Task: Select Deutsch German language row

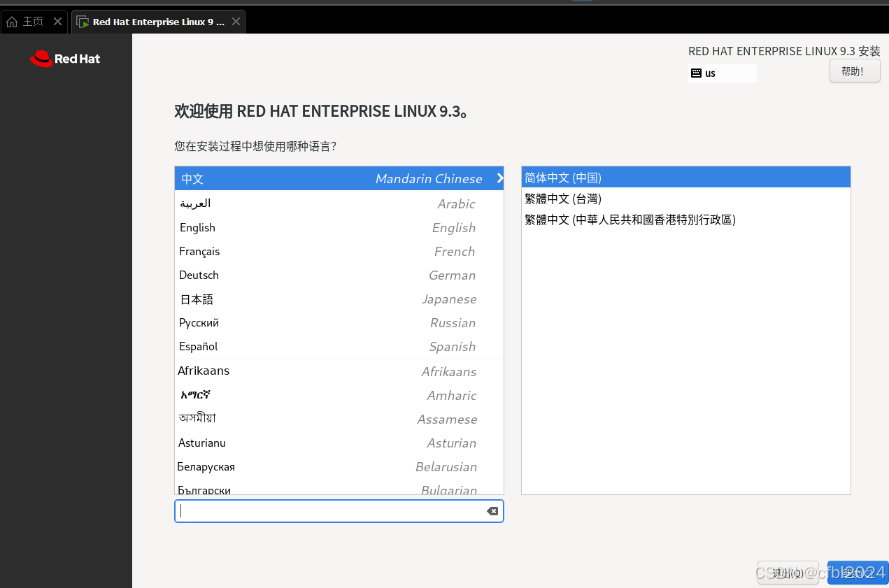Action: 339,275
